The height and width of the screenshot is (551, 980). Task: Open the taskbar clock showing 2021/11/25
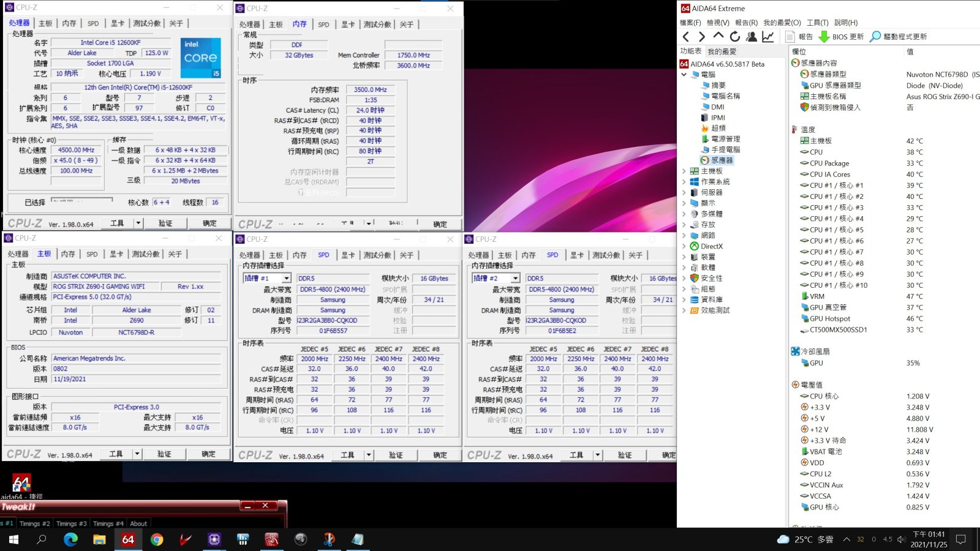click(x=929, y=539)
